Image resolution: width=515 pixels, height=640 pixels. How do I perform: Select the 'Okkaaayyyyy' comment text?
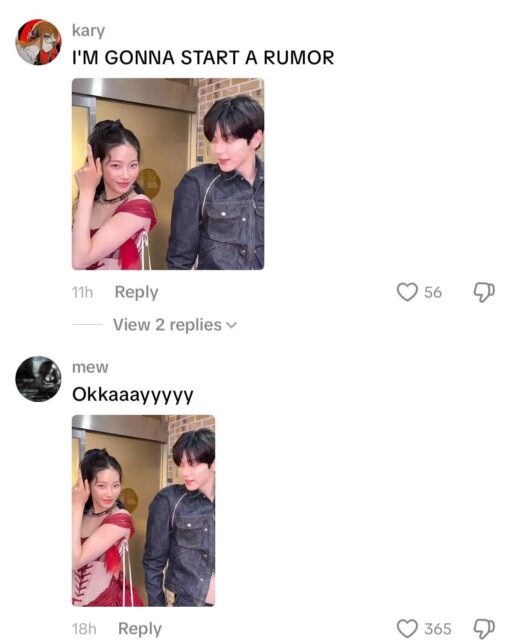(133, 395)
